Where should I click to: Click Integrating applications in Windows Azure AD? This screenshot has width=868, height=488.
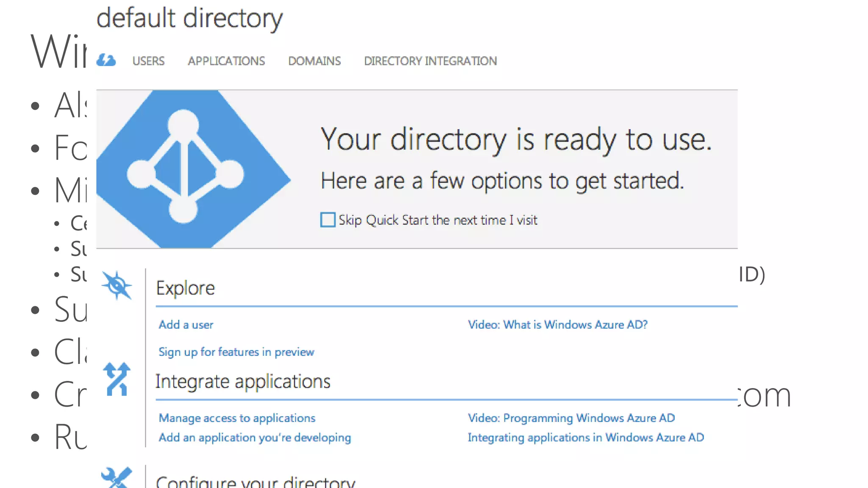pos(586,438)
